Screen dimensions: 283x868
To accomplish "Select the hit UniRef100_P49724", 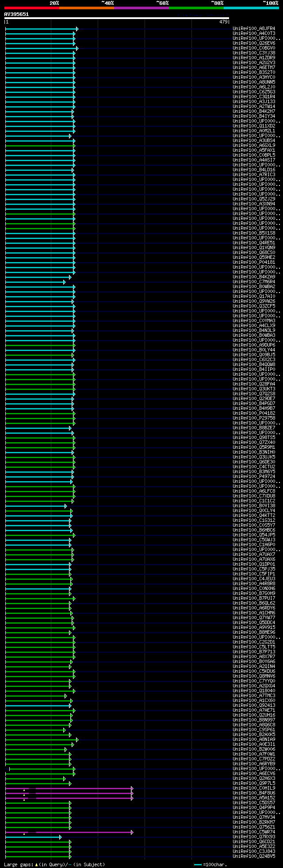I will (x=254, y=477).
